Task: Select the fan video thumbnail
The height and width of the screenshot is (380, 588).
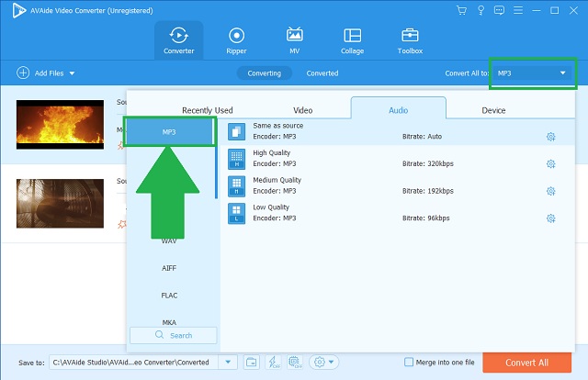Action: (x=60, y=203)
